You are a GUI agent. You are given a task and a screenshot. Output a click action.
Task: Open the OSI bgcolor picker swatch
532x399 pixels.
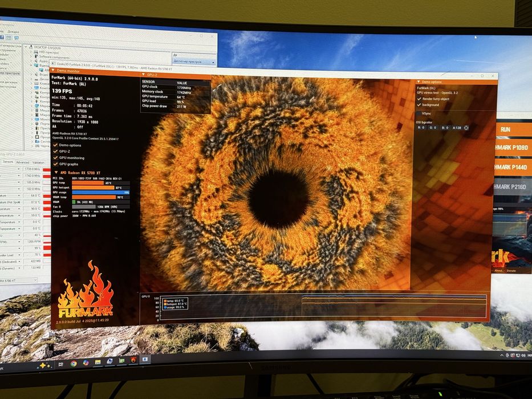(x=466, y=128)
